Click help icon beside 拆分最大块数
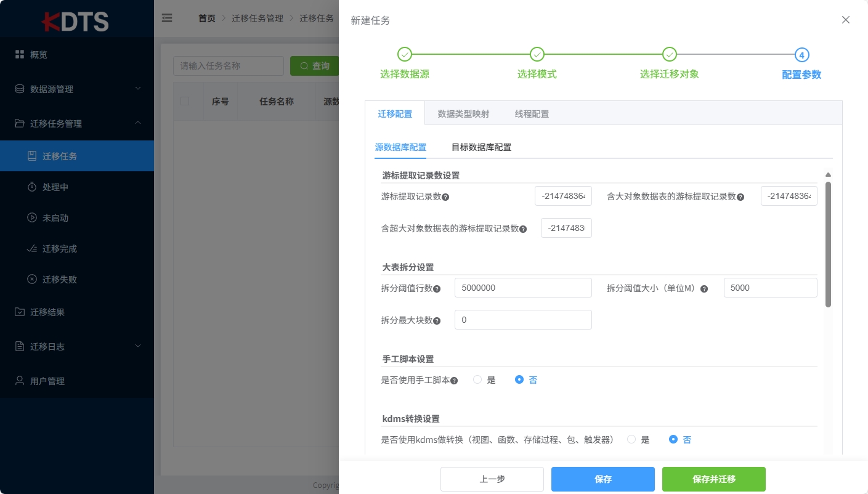 click(437, 321)
